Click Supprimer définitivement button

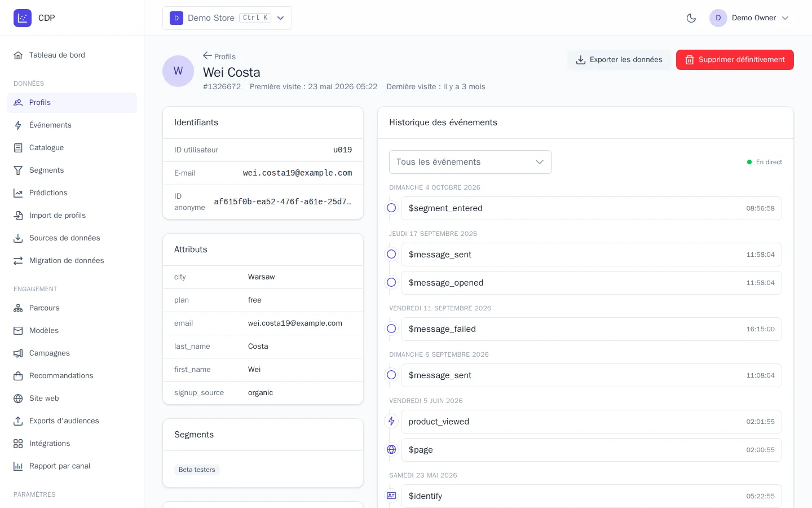click(735, 60)
